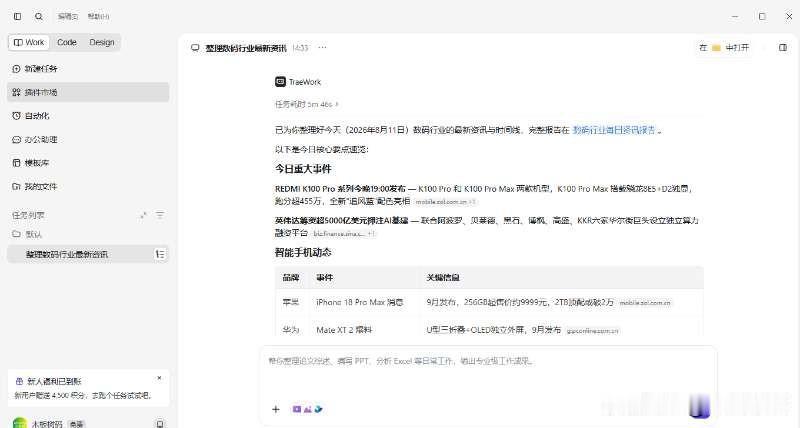Open search with the magnifier icon
This screenshot has height=428, width=800.
coord(39,16)
